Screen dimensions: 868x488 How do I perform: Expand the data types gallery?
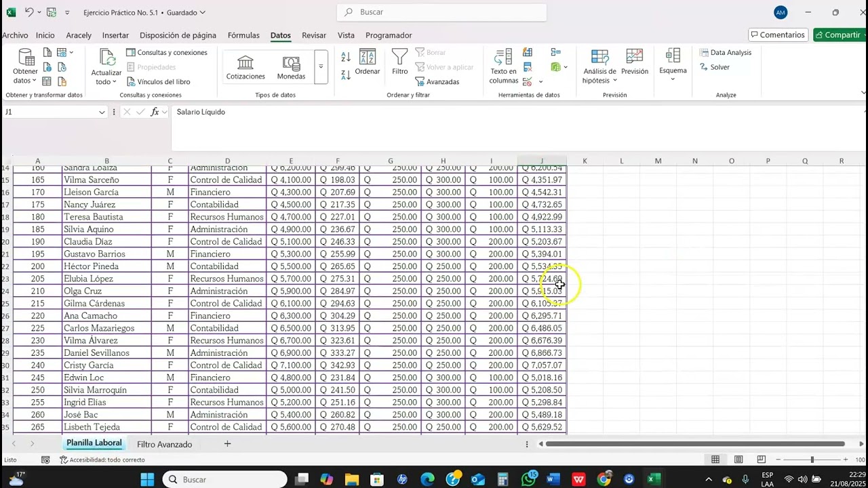coord(321,67)
